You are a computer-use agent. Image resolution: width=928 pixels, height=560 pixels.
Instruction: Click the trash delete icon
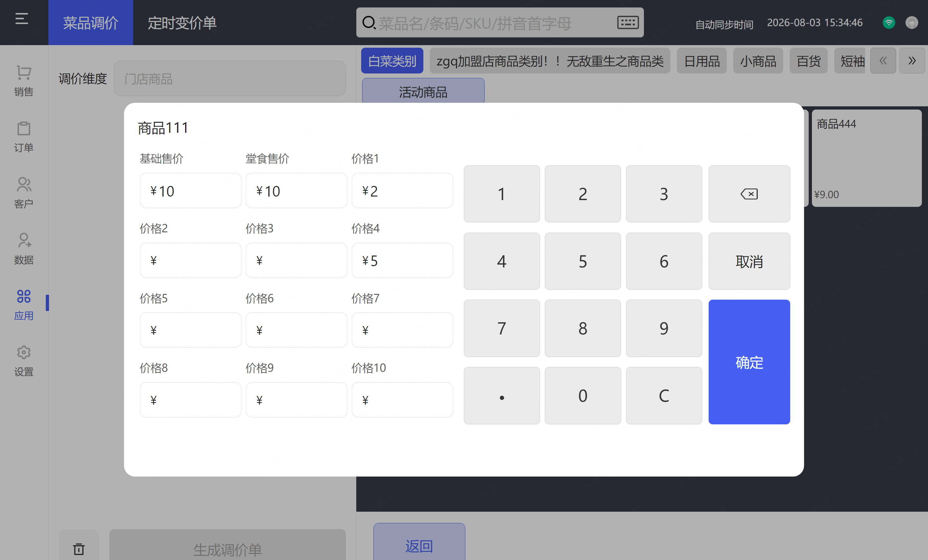(x=79, y=549)
